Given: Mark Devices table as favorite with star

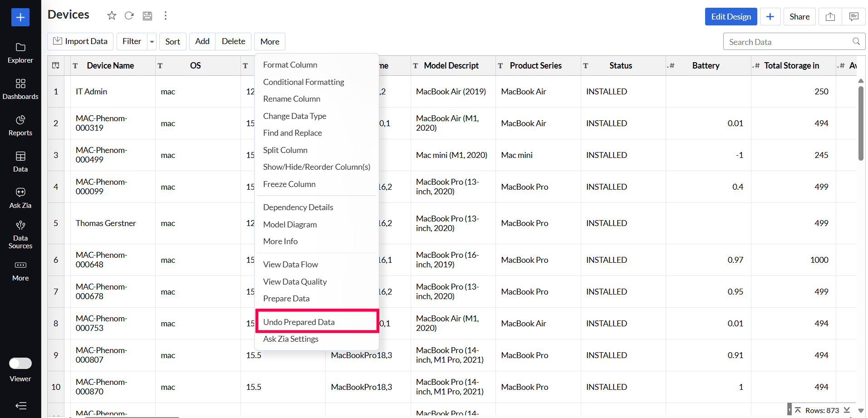Looking at the screenshot, I should (112, 16).
